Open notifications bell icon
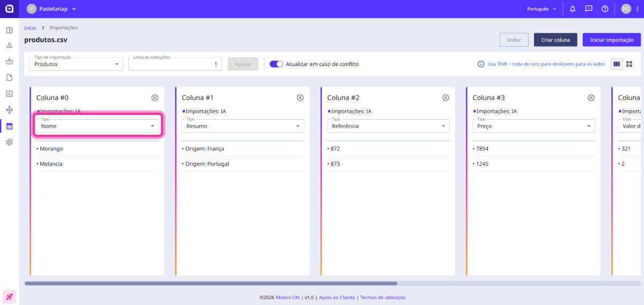Image resolution: width=644 pixels, height=305 pixels. [x=573, y=9]
